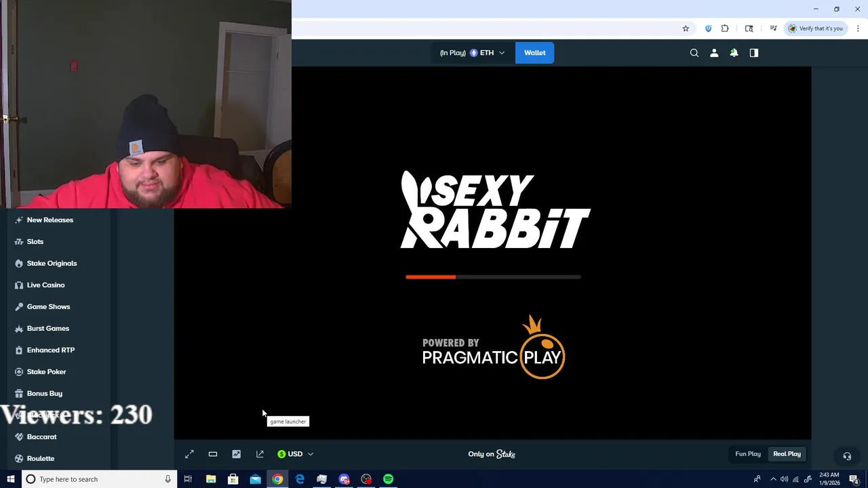
Task: Open Microsoft Store from the taskbar
Action: coord(233,479)
